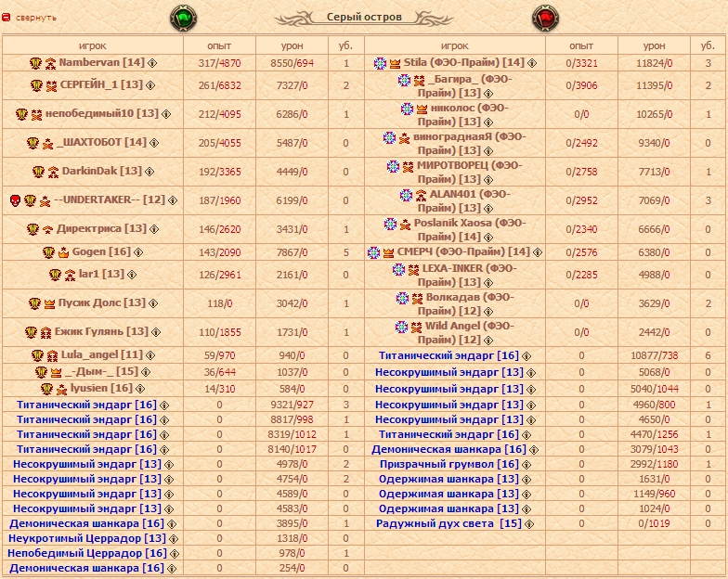This screenshot has width=728, height=579.
Task: Collapse the panel via свернуть link
Action: (36, 18)
